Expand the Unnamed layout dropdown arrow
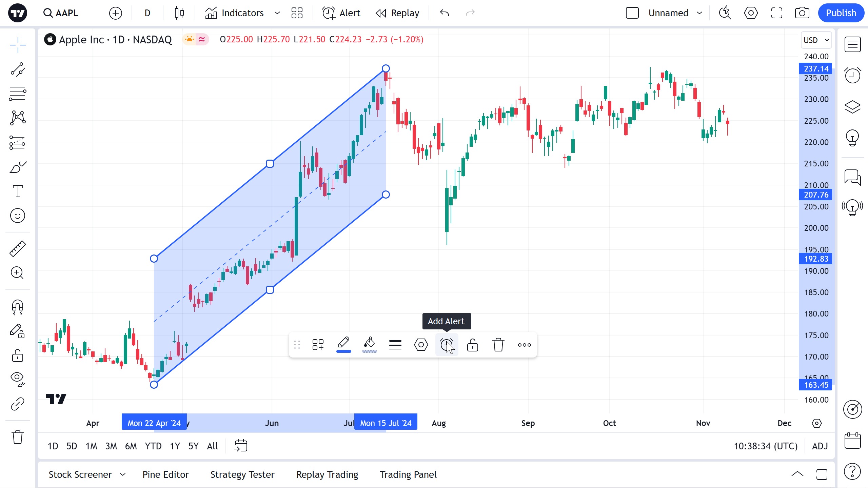 (699, 13)
